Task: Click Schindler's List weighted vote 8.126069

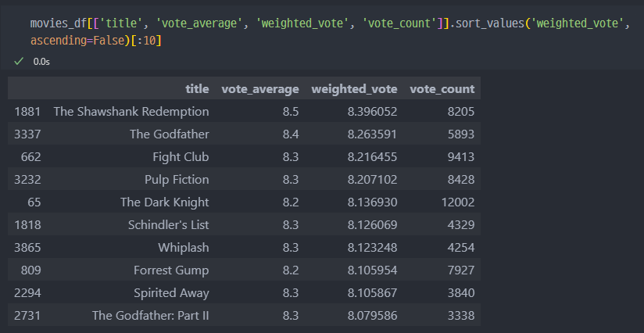Action: coord(372,224)
